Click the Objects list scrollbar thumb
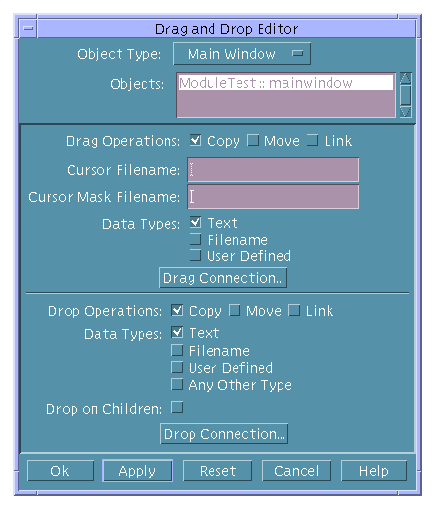Viewport: 435px width, 509px height. 406,95
